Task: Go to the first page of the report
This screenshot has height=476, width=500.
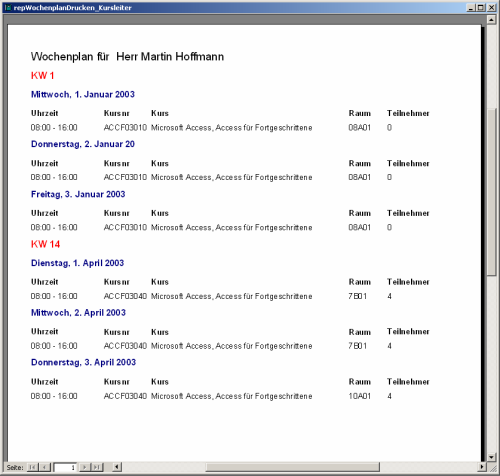Action: pyautogui.click(x=33, y=467)
